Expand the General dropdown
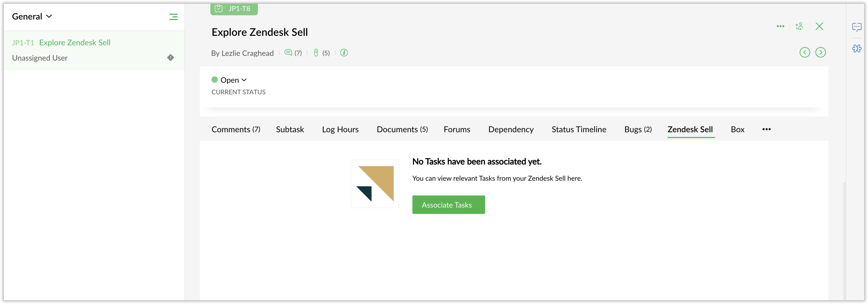Viewport: 868px width, 304px height. [32, 17]
